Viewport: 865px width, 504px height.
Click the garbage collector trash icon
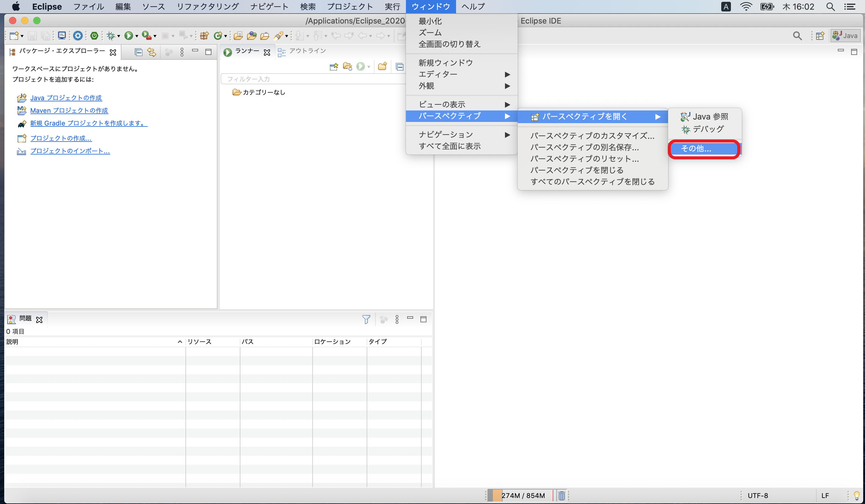[561, 496]
